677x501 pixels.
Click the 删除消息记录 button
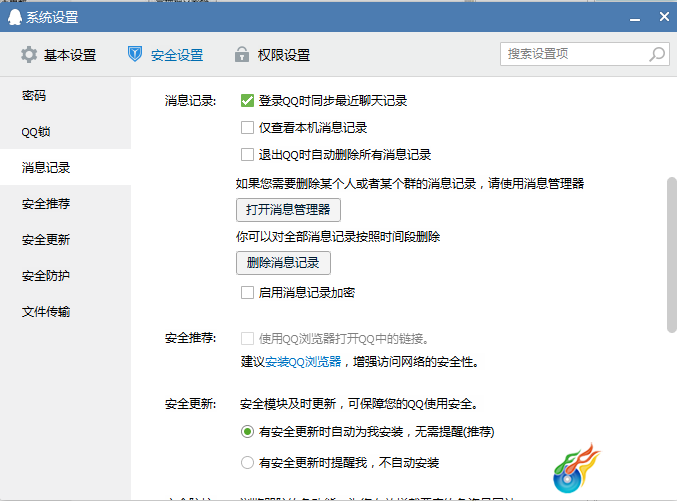point(283,263)
